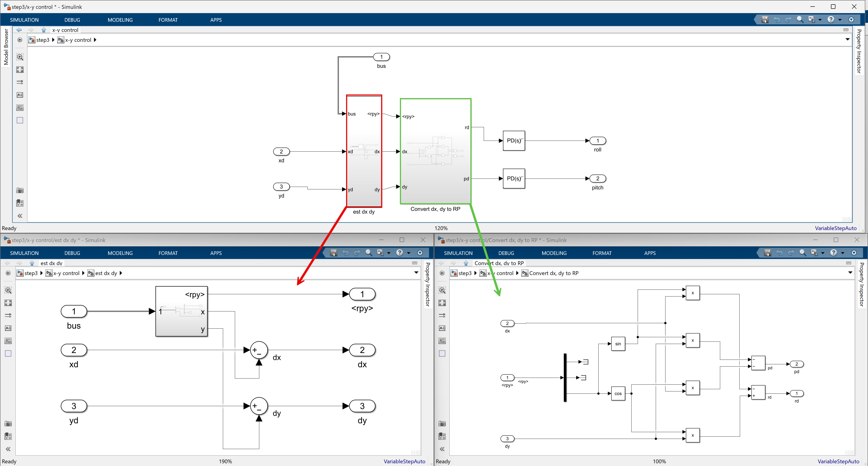The width and height of the screenshot is (868, 466).
Task: Click Zoom tool in est dx dy palette
Action: tap(8, 290)
